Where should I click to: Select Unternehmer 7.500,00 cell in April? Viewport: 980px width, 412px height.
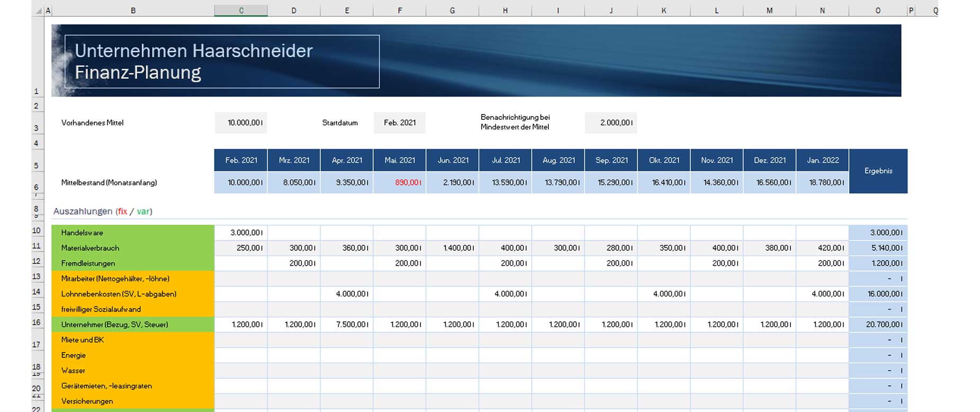coord(346,325)
